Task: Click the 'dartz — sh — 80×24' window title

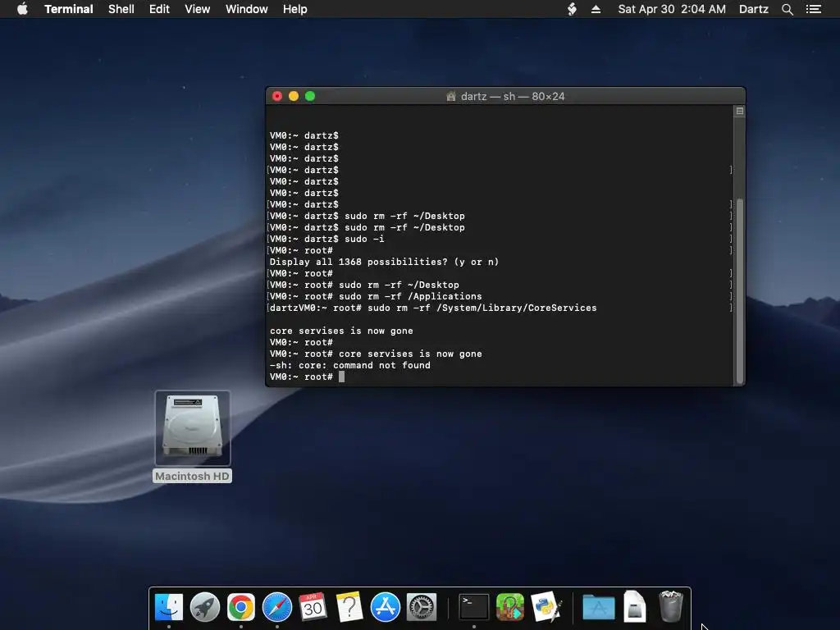Action: 513,97
